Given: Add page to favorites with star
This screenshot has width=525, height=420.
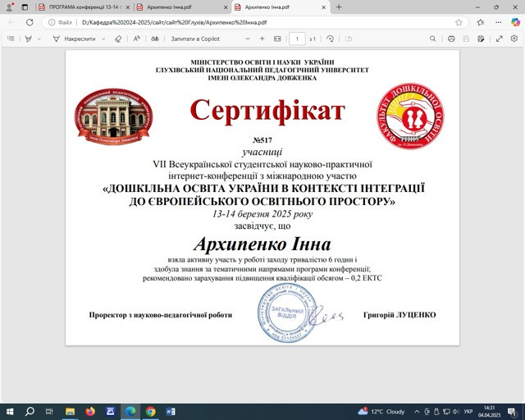Looking at the screenshot, I should 459,22.
